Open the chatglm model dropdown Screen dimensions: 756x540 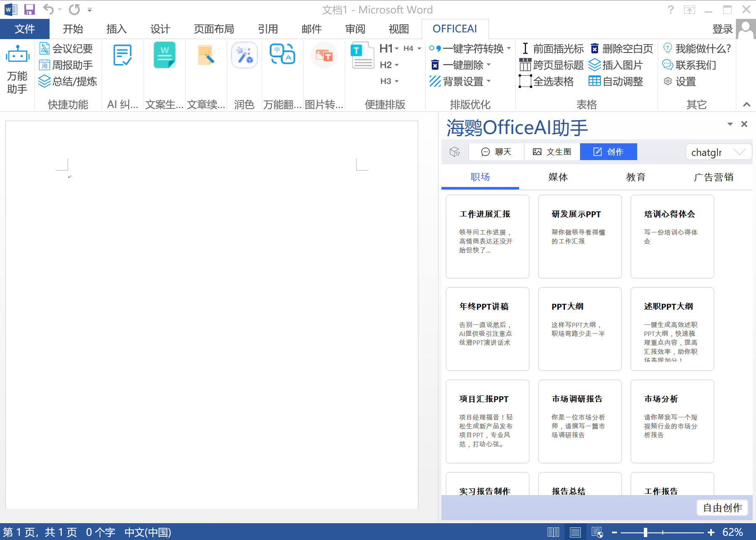point(718,152)
